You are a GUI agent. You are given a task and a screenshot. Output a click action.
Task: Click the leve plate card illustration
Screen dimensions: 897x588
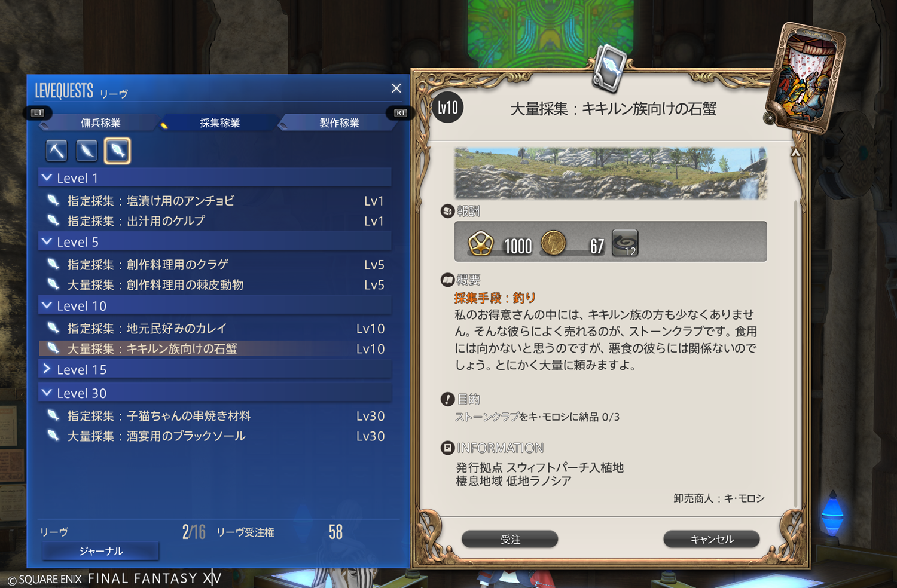point(806,78)
